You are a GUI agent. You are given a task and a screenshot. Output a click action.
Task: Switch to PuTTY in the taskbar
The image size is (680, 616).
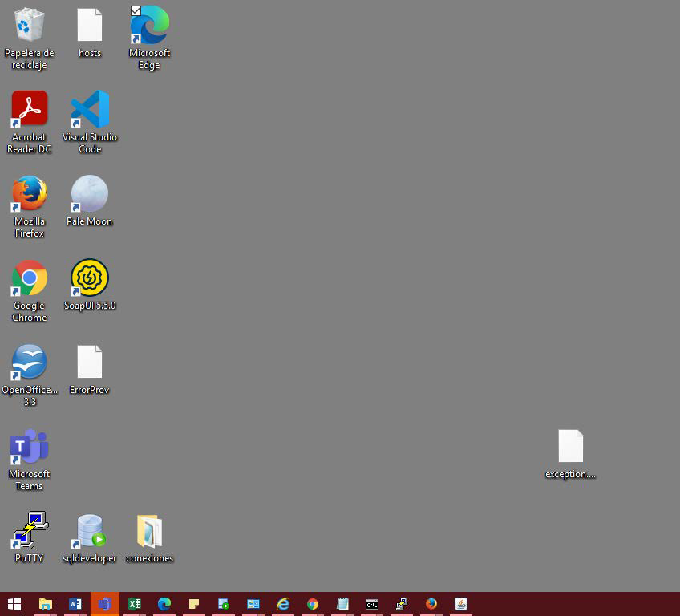tap(402, 604)
